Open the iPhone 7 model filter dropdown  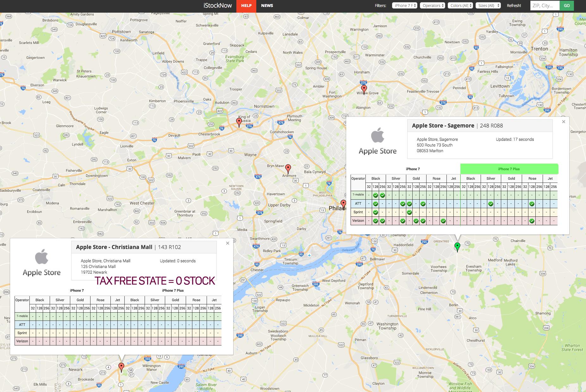point(405,5)
